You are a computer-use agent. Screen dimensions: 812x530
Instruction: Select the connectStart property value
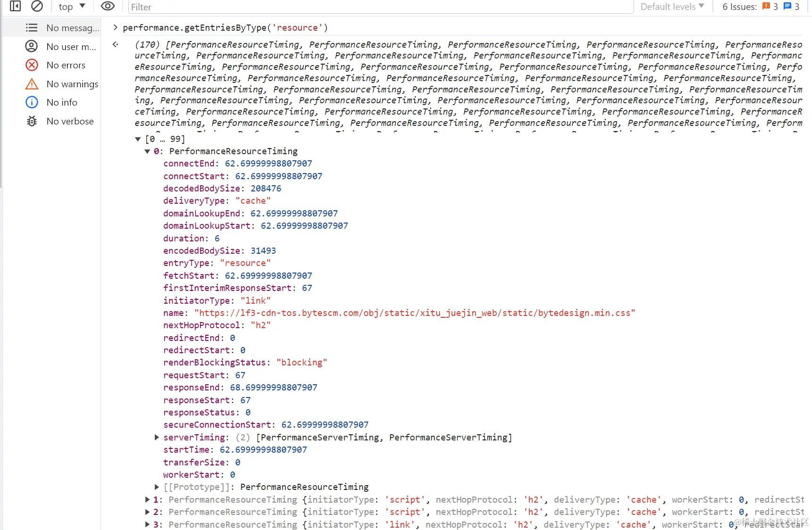pyautogui.click(x=279, y=176)
